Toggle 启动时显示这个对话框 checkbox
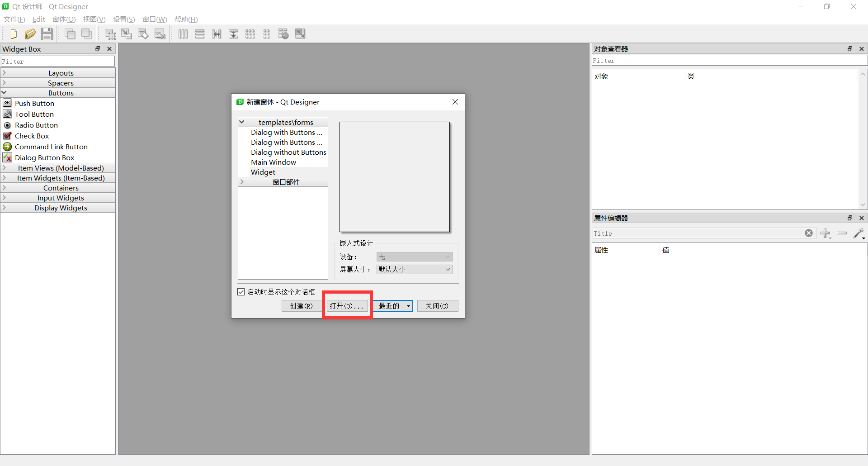The width and height of the screenshot is (868, 466). [x=241, y=292]
